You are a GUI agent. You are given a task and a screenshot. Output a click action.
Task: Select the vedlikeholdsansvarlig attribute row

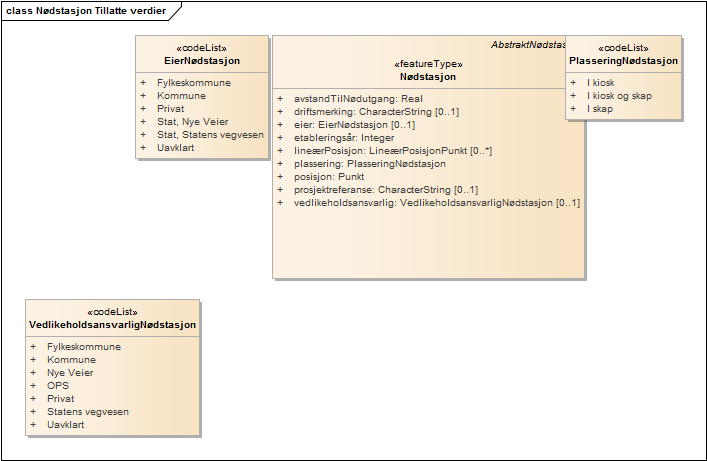[436, 203]
